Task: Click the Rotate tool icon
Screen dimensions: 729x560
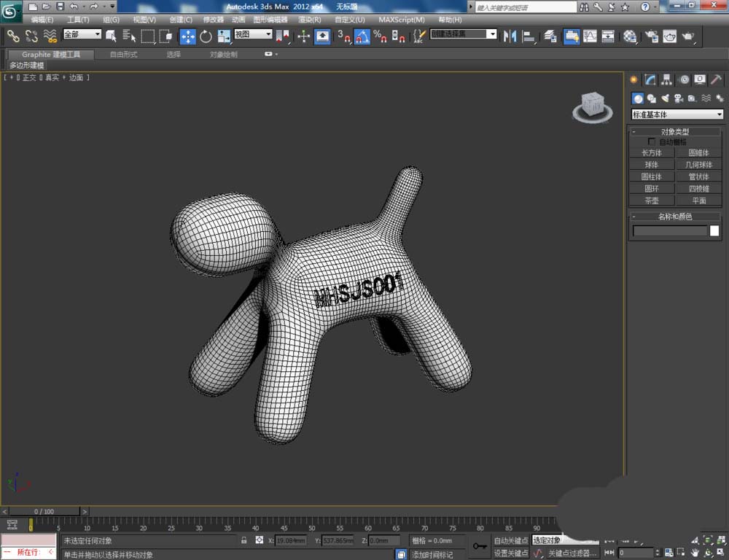Action: (x=206, y=36)
